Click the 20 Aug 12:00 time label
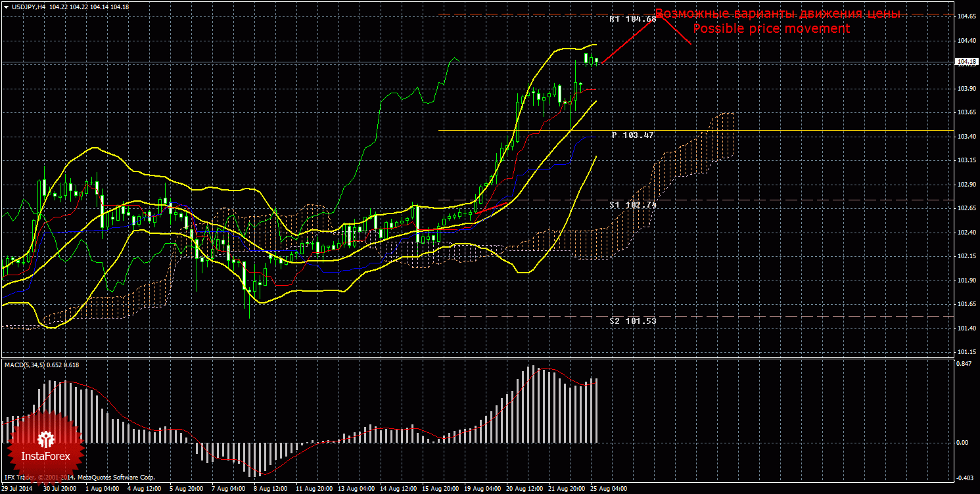Viewport: 980px width, 494px height. [525, 489]
